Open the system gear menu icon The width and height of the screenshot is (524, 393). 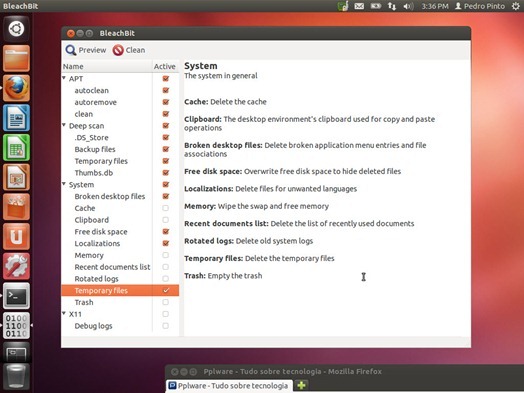coord(516,6)
